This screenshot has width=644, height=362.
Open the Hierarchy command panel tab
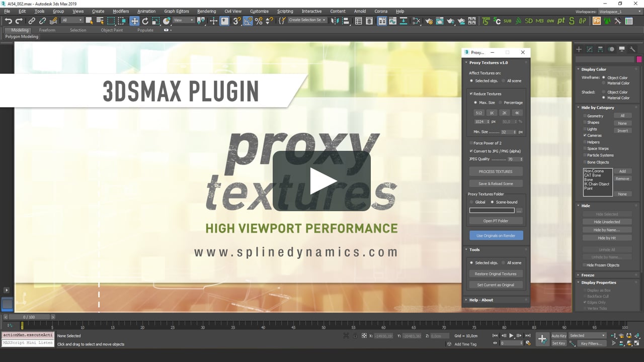point(601,49)
